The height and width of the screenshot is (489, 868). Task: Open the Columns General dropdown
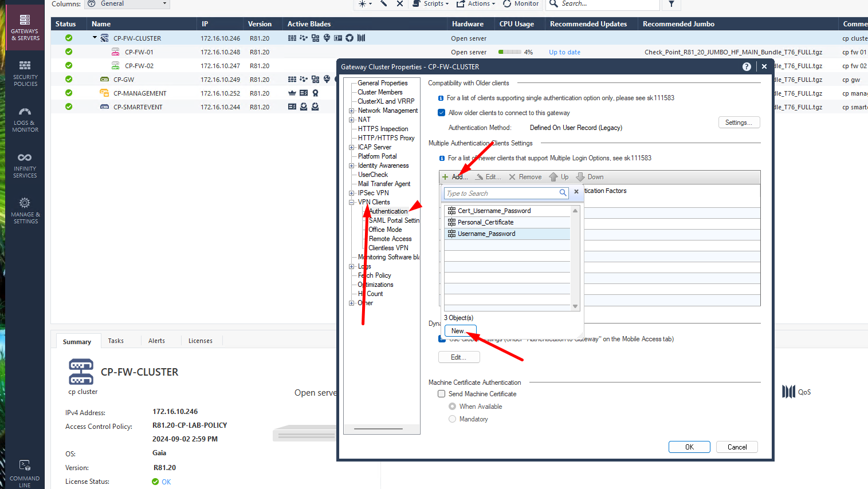pyautogui.click(x=127, y=4)
